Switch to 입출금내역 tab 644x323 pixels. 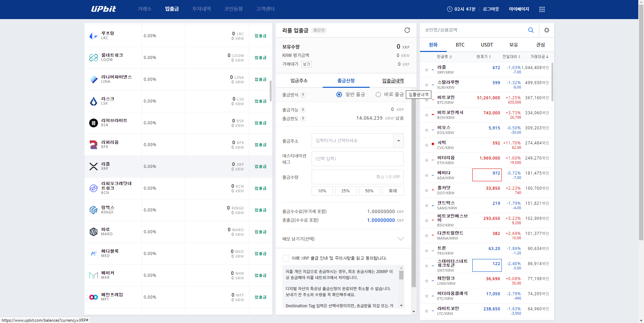pos(393,81)
